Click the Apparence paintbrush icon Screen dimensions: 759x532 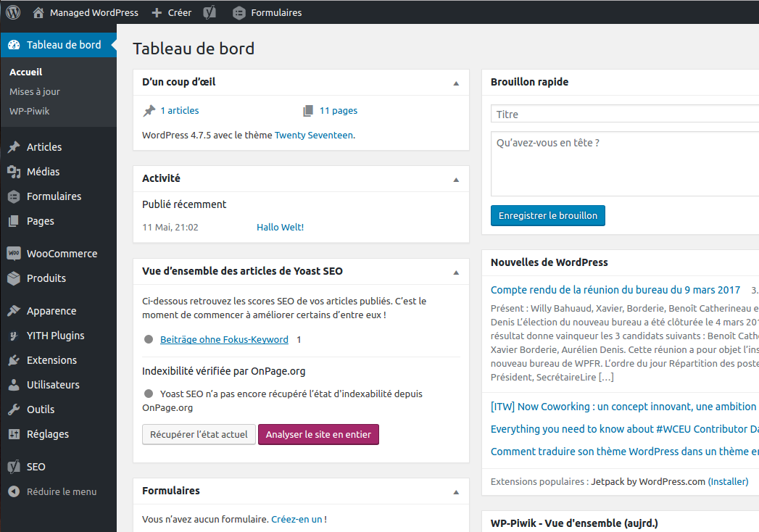tap(14, 311)
